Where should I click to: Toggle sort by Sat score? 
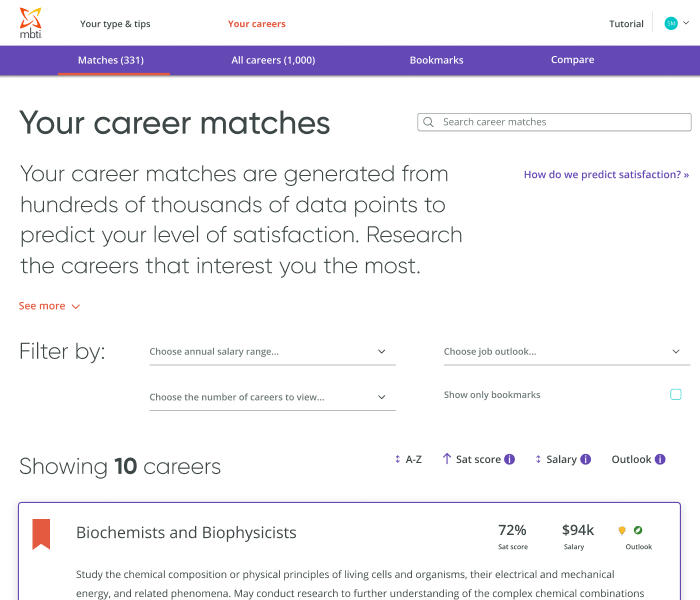[470, 460]
